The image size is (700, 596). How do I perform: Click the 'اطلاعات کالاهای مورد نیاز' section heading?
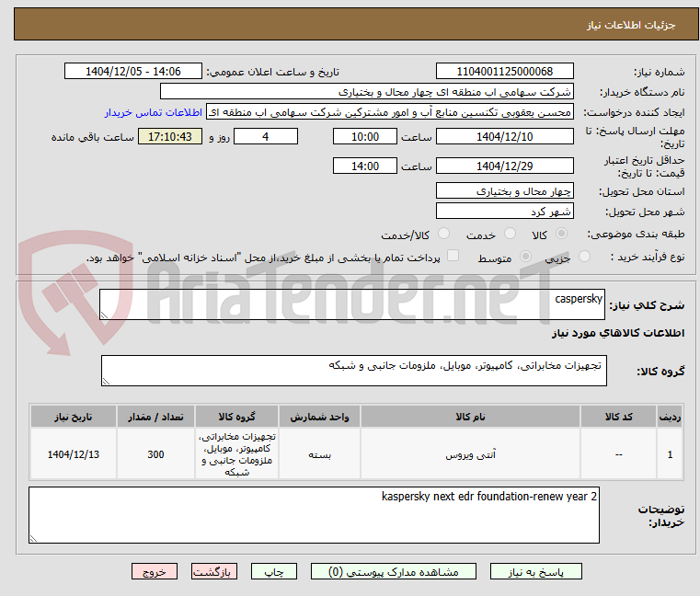click(x=618, y=333)
